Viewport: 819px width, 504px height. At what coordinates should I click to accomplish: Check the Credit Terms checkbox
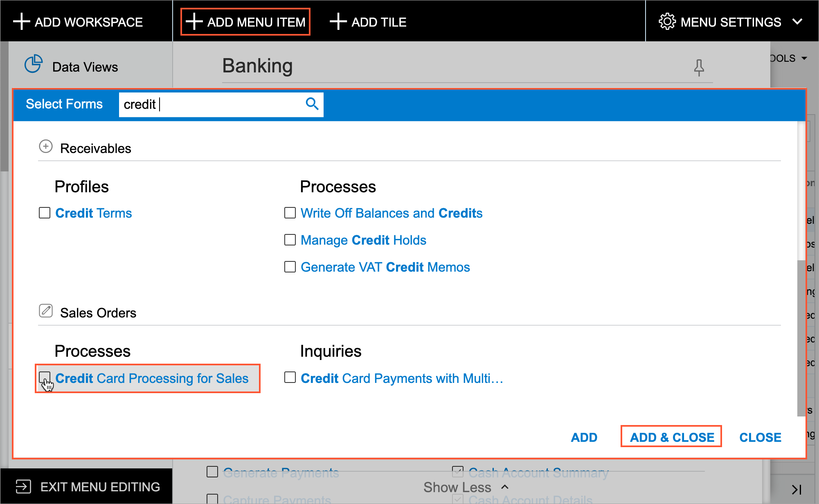click(x=45, y=213)
